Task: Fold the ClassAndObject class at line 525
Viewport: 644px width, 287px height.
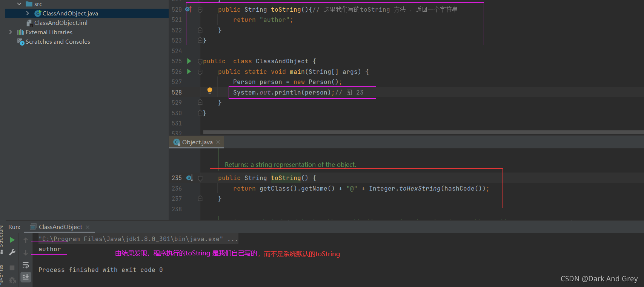Action: point(200,61)
